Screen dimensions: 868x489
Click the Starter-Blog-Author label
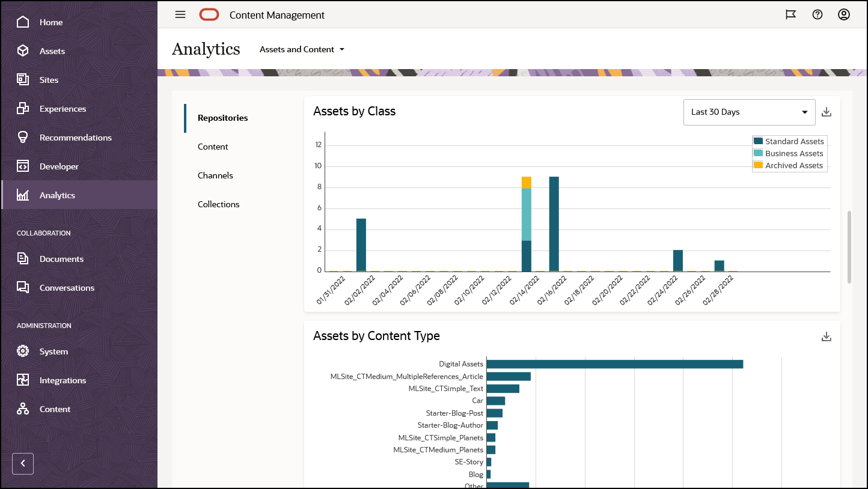(450, 425)
